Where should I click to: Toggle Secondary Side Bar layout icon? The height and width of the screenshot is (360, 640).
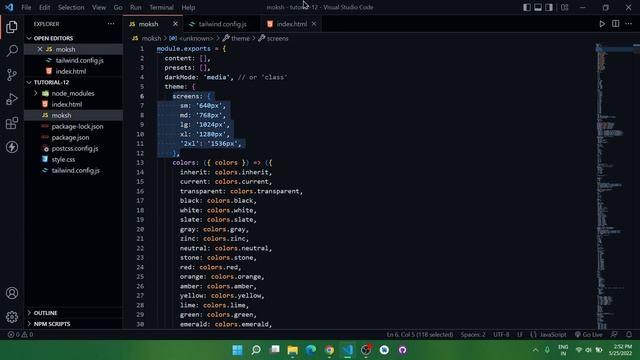549,7
